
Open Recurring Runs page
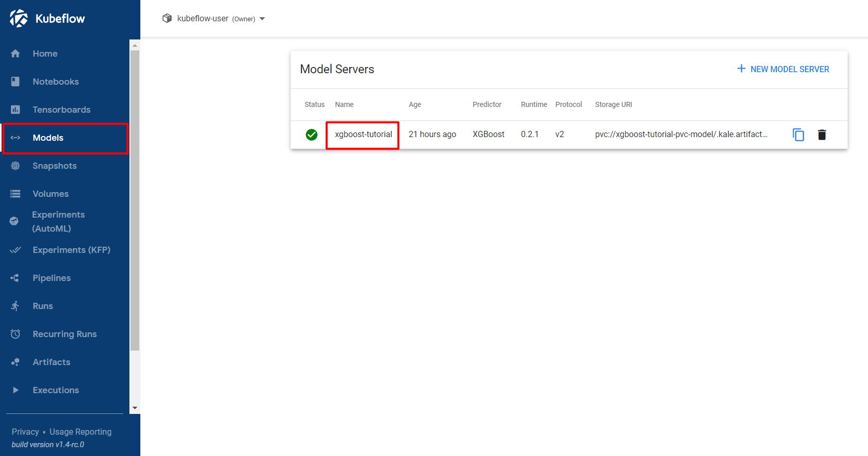(x=64, y=334)
